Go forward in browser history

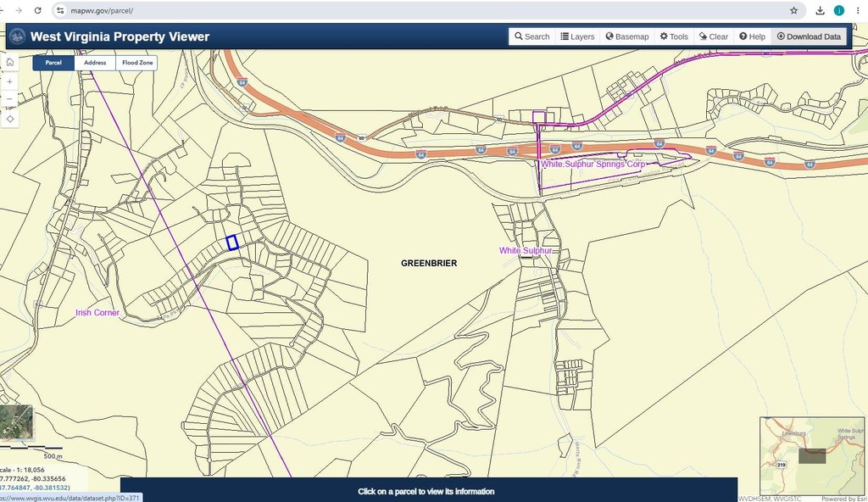click(19, 10)
